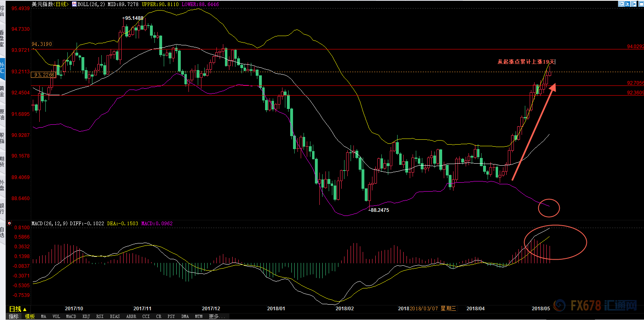Viewport: 644px width, 320px height.
Task: Switch indicator to RSI
Action: pos(100,316)
